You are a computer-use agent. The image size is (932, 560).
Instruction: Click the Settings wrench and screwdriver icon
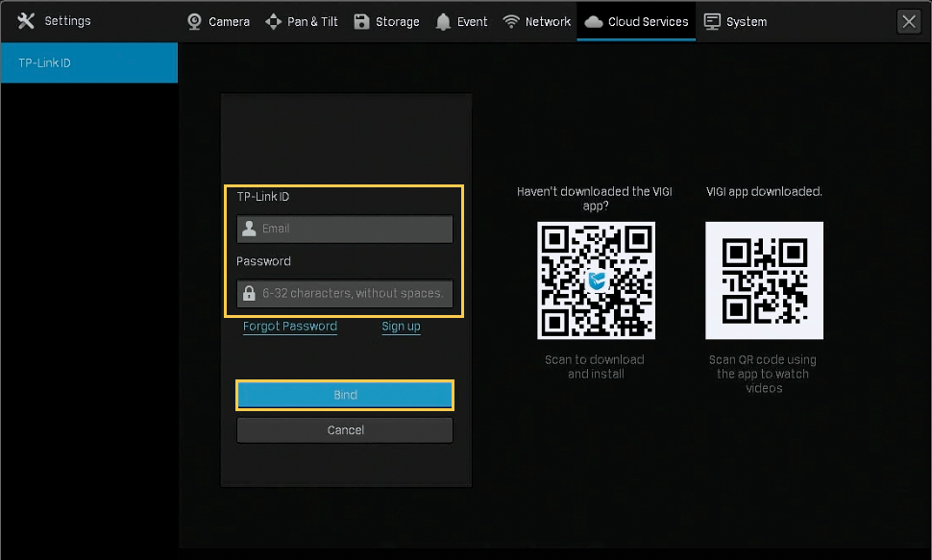tap(26, 21)
